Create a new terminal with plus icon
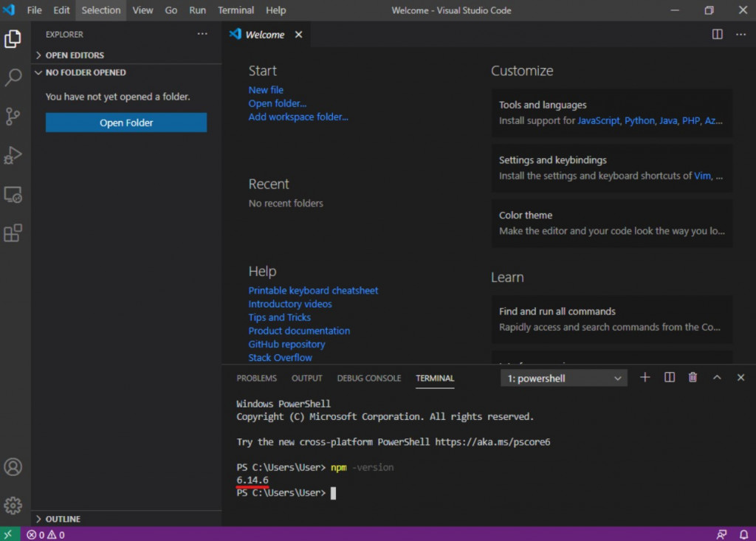 pyautogui.click(x=645, y=378)
